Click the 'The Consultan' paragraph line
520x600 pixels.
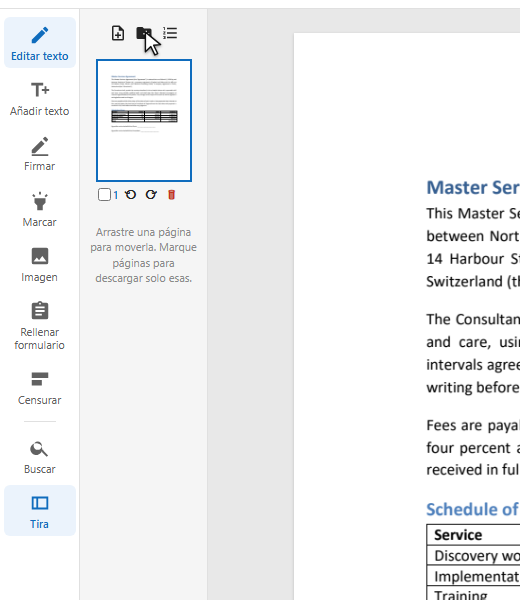point(473,320)
